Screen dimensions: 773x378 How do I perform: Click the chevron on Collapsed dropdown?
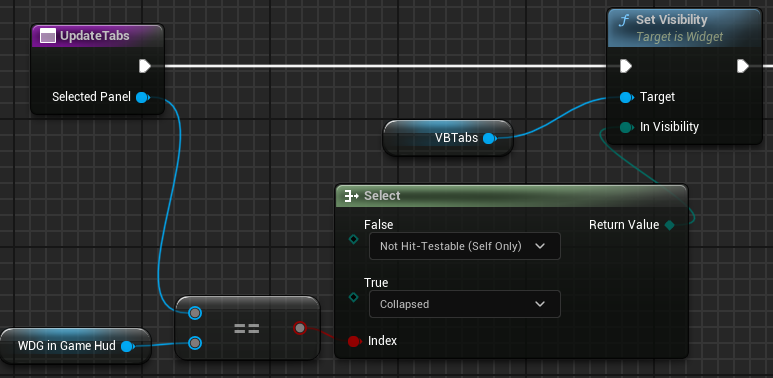click(x=540, y=304)
